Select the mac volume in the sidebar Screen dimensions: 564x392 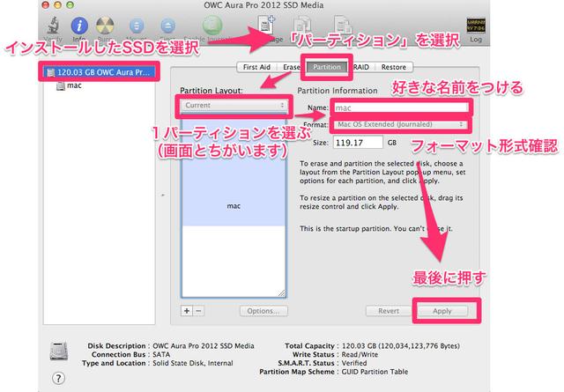74,86
